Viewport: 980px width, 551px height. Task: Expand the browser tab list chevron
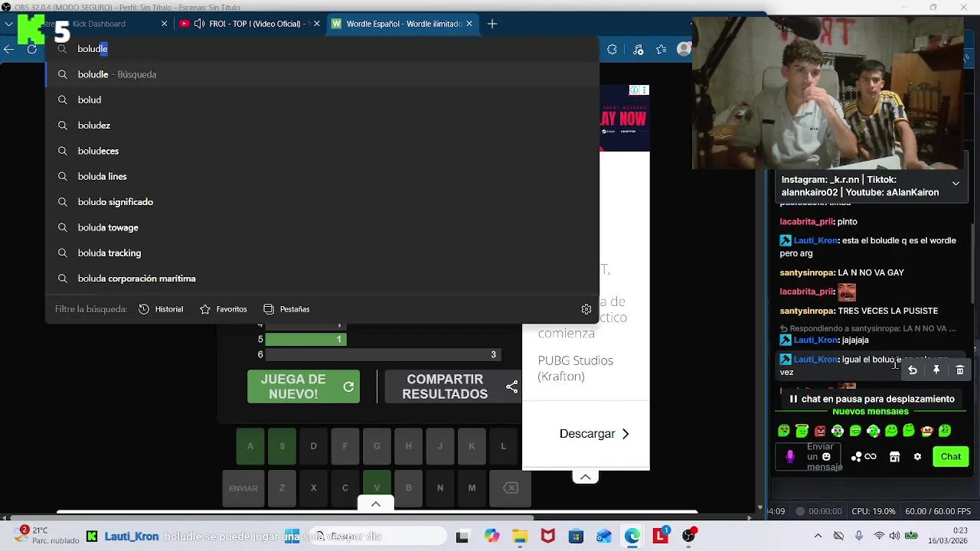(8, 24)
